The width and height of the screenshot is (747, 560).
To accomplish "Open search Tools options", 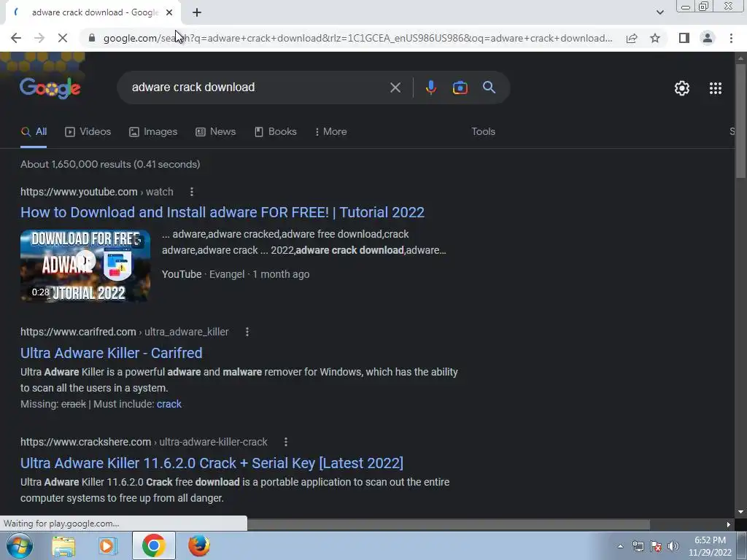I will pyautogui.click(x=483, y=132).
